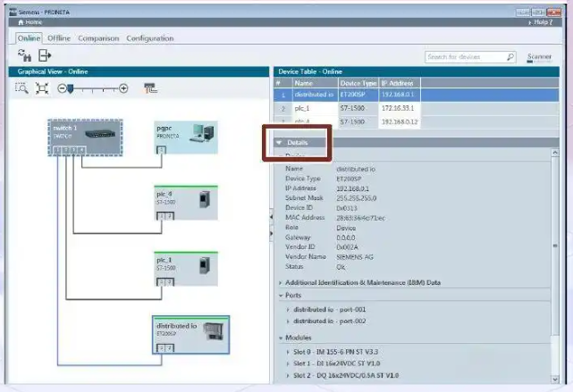Image resolution: width=573 pixels, height=392 pixels.
Task: Click the zoom in plus icon
Action: tap(123, 88)
